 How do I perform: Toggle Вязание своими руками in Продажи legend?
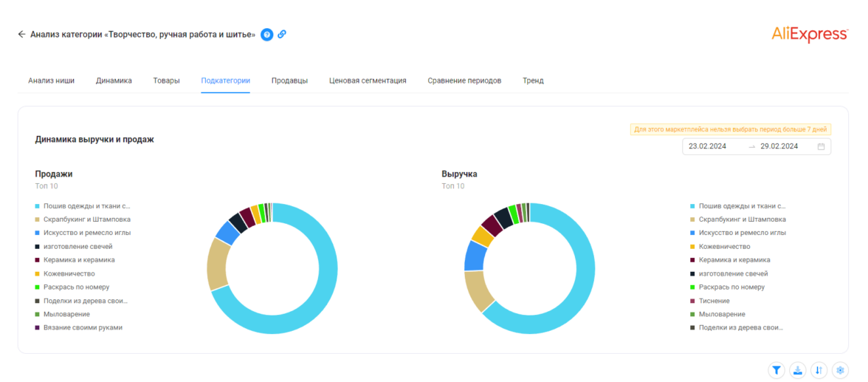pyautogui.click(x=78, y=327)
